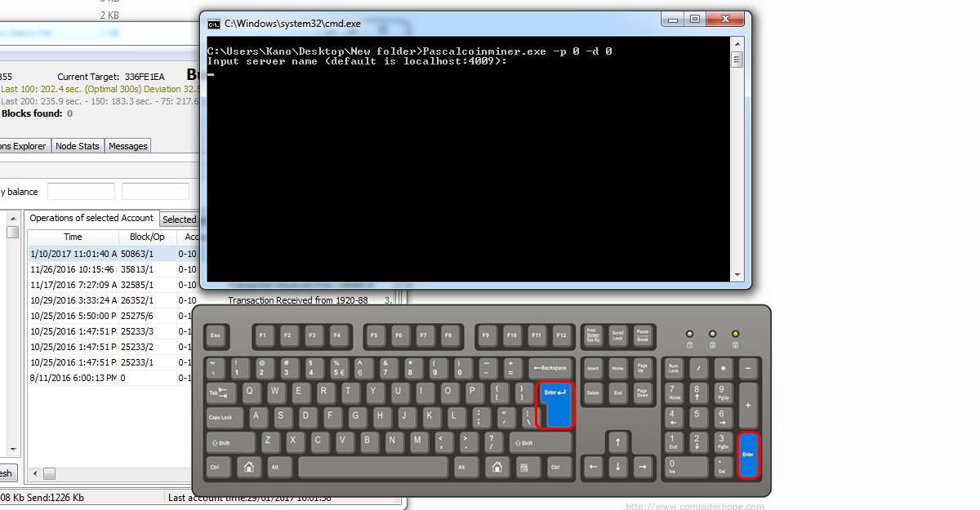Image resolution: width=980 pixels, height=510 pixels.
Task: Sort operations by the Time column header
Action: [x=73, y=237]
